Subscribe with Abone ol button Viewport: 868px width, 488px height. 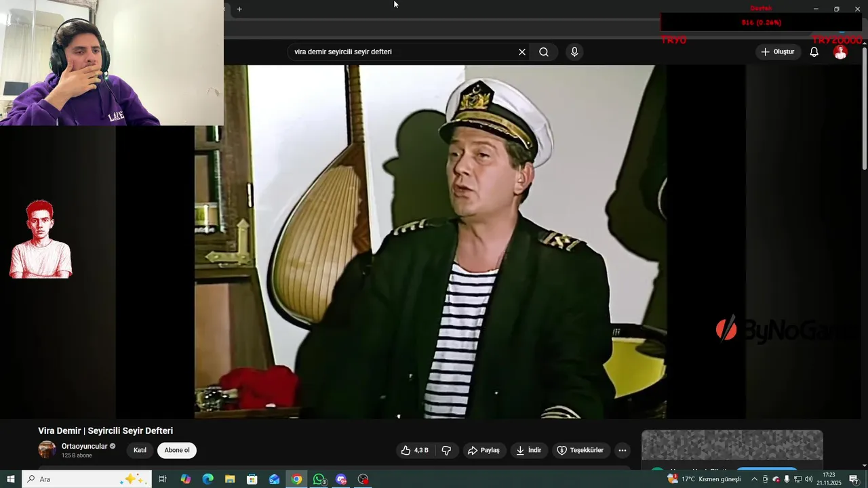coord(177,450)
